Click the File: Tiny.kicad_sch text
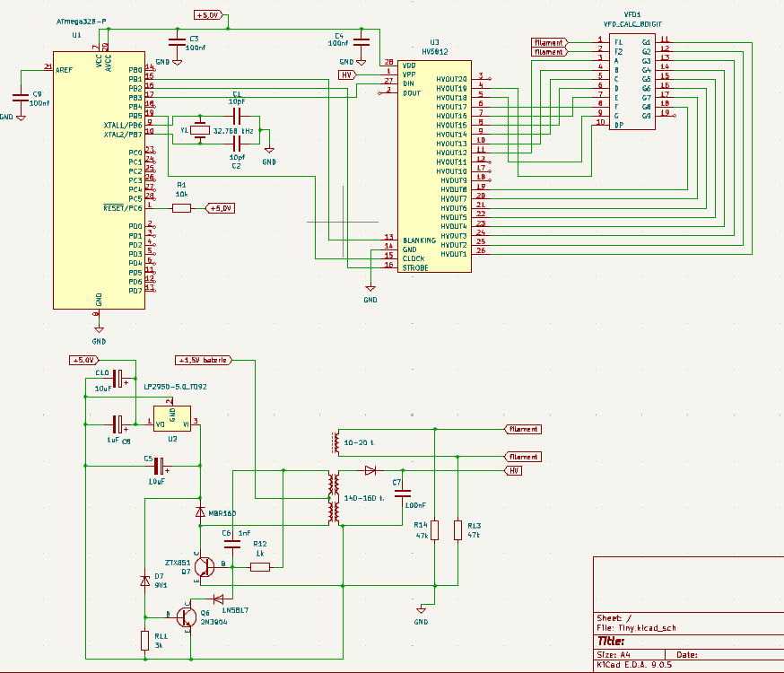 click(x=636, y=628)
